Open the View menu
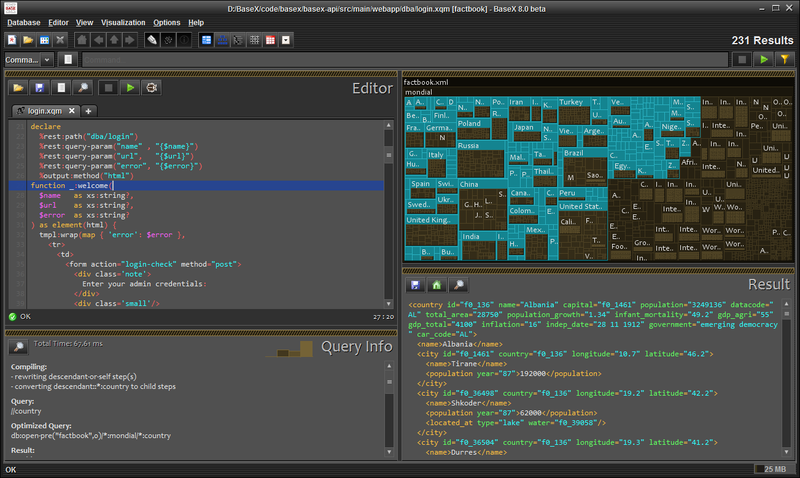 click(x=84, y=22)
